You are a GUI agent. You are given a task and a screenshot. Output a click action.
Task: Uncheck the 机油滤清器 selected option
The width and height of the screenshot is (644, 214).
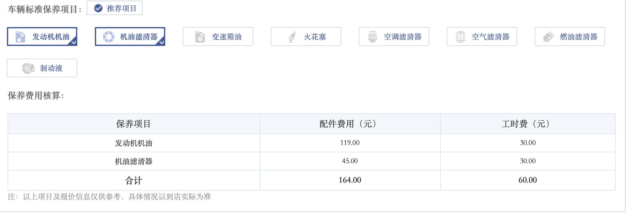point(130,37)
